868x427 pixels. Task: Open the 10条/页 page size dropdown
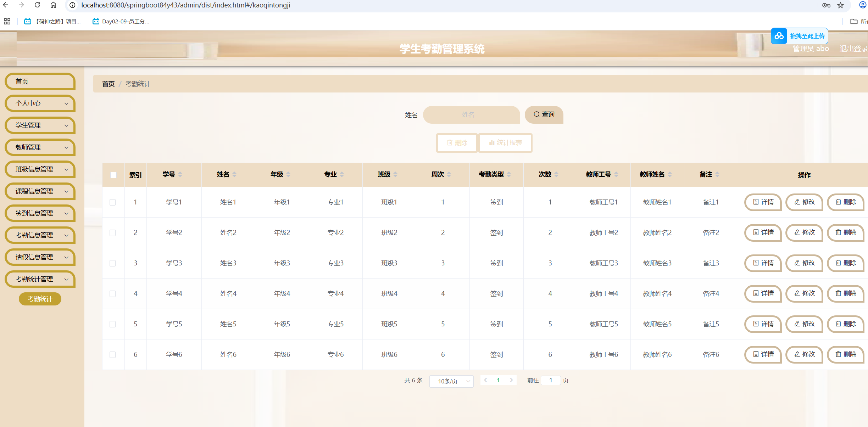click(451, 381)
